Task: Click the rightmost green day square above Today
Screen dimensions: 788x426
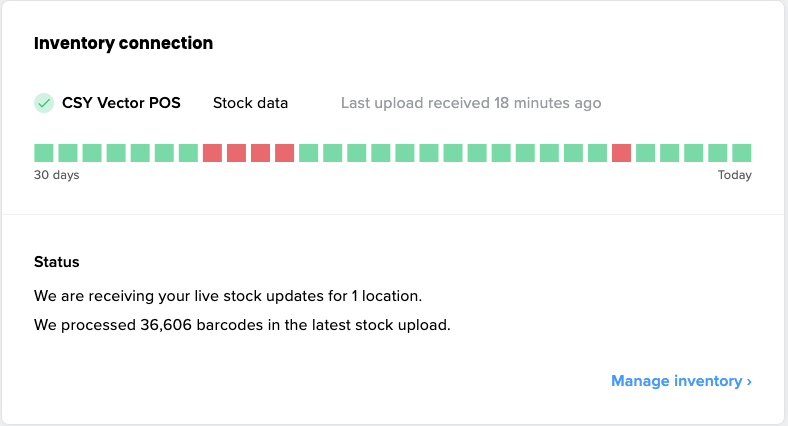Action: click(x=742, y=153)
